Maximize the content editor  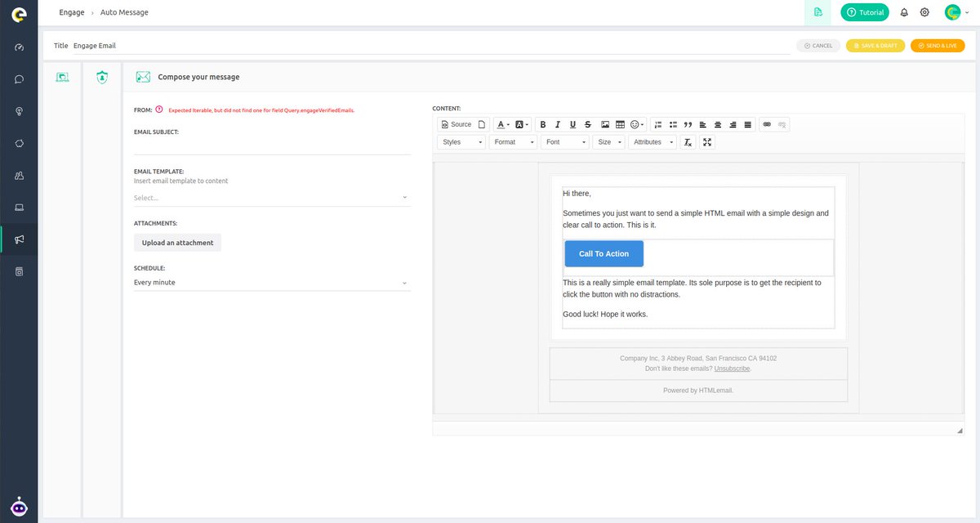[706, 141]
